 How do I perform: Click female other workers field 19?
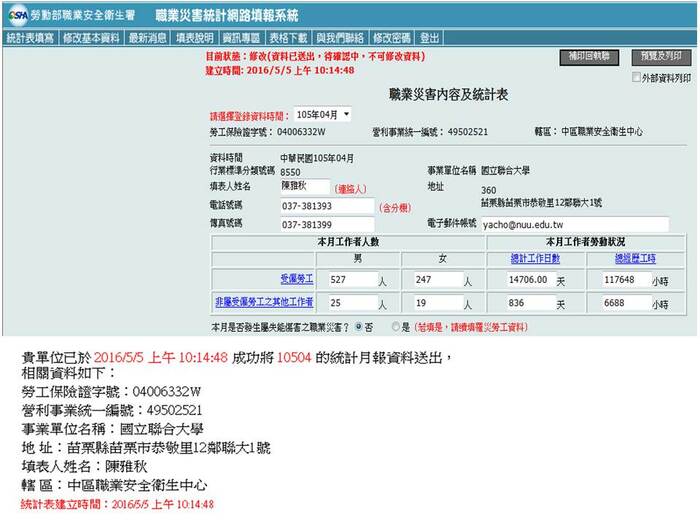tap(439, 303)
